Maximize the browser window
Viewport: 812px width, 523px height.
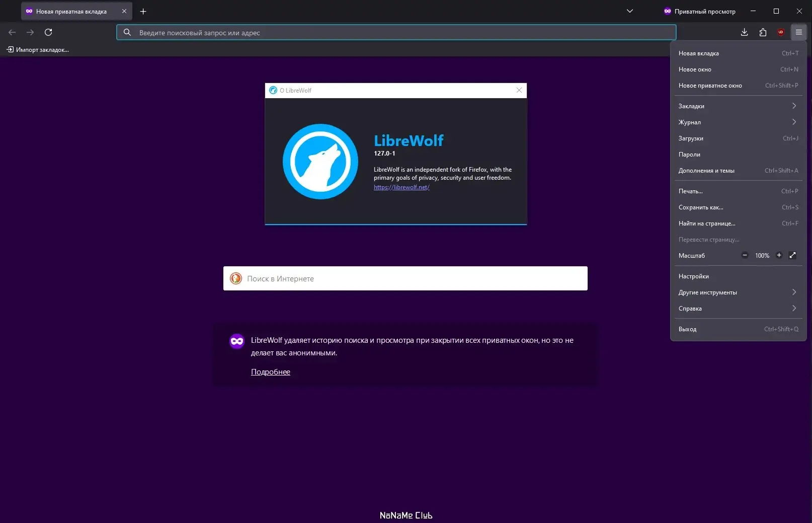pyautogui.click(x=776, y=11)
